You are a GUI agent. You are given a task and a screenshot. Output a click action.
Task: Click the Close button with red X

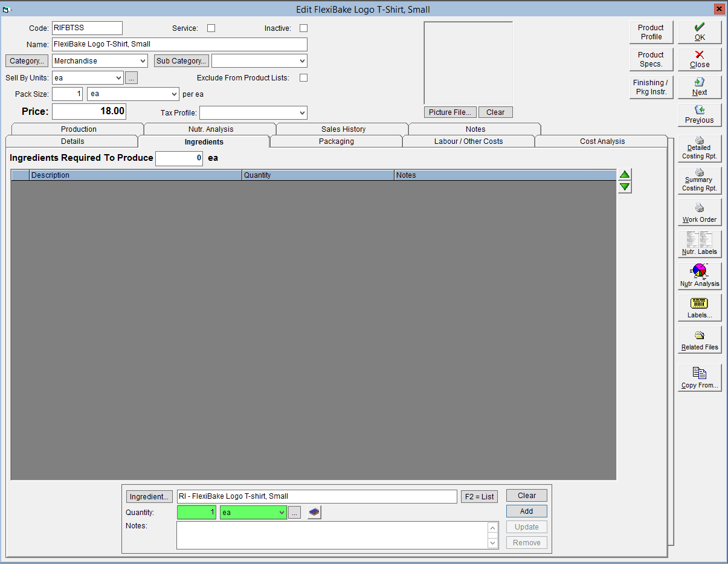(x=700, y=59)
